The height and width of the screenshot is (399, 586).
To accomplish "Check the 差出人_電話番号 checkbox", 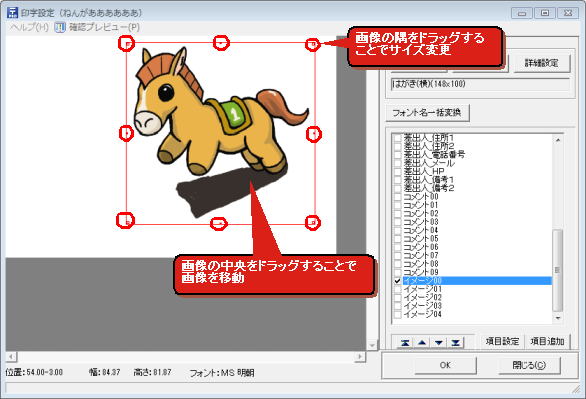I will pos(397,154).
